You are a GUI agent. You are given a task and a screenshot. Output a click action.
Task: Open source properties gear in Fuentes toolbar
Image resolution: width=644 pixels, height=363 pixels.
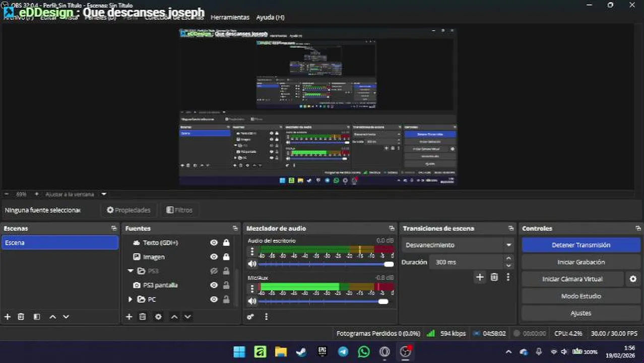(158, 317)
